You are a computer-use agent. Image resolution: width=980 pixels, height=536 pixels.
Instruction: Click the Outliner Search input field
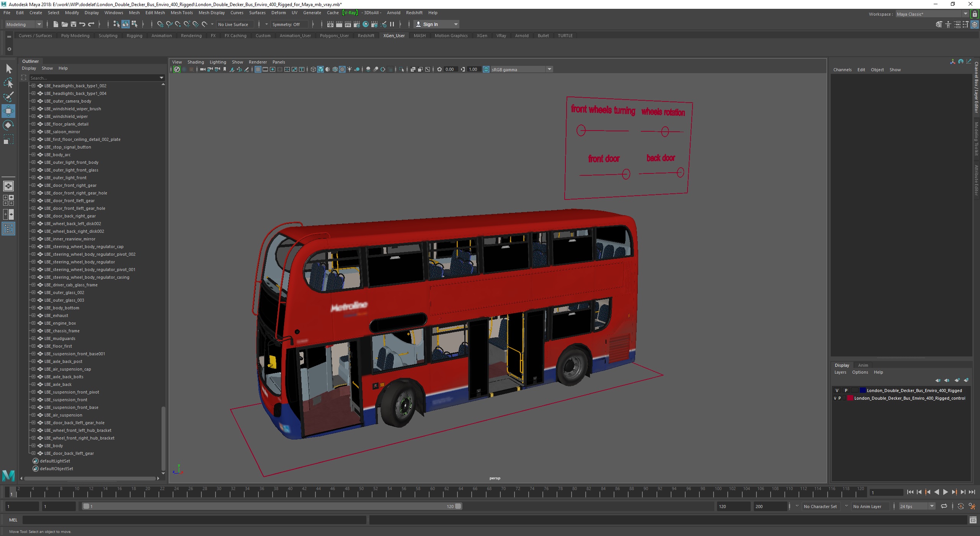(94, 78)
